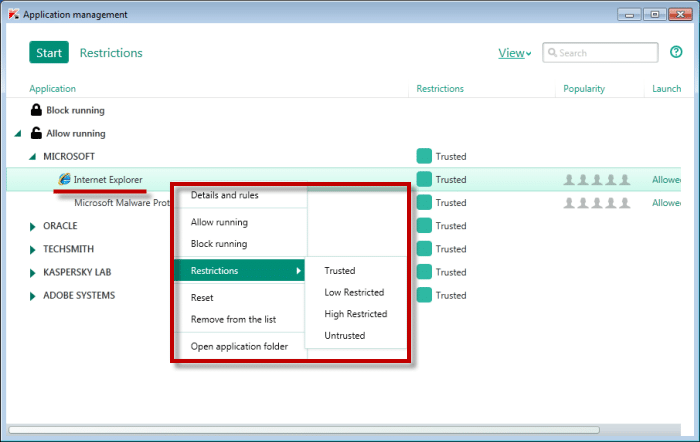Click Trusted status square for TECHSMITH row
The height and width of the screenshot is (442, 700).
click(424, 249)
